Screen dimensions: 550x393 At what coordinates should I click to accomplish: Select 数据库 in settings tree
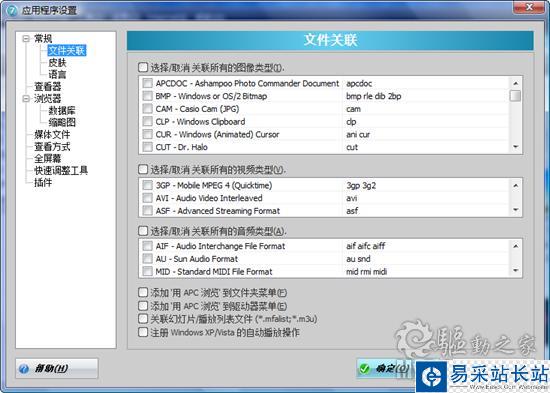point(62,111)
